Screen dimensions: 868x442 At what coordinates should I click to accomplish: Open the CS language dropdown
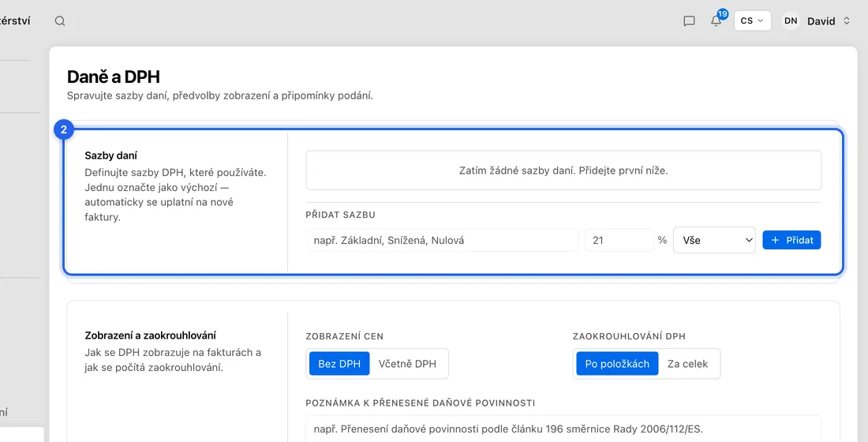click(x=752, y=21)
